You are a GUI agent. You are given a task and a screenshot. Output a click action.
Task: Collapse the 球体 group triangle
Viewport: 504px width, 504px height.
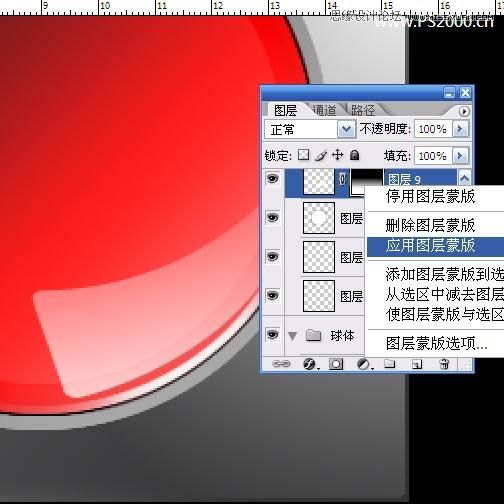point(293,336)
